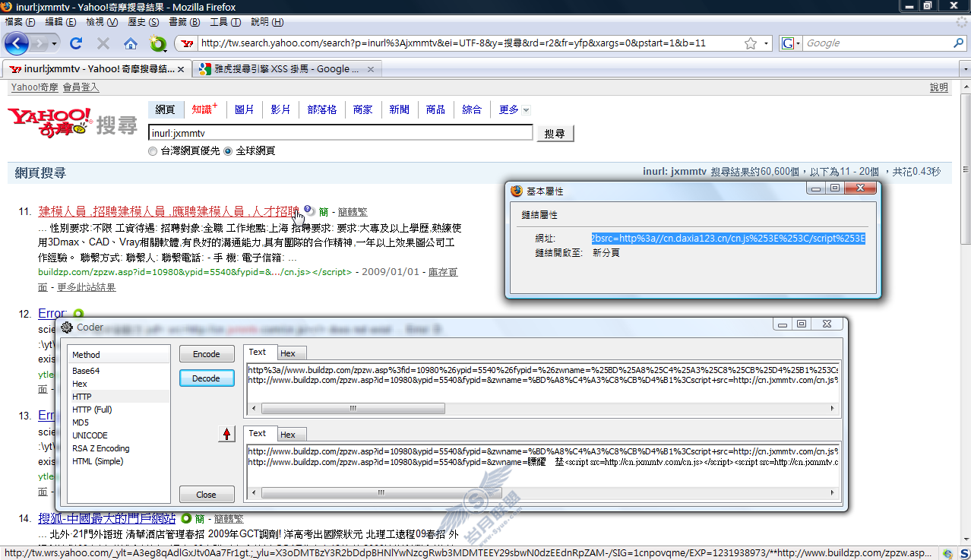Screen dimensions: 971x560
Task: Click the green swirl toolbar icon
Action: [157, 43]
